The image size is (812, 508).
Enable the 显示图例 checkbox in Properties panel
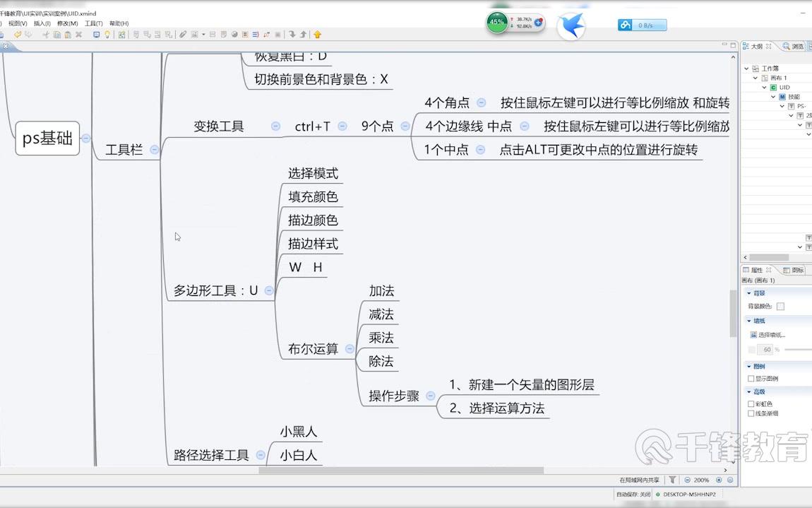pyautogui.click(x=751, y=378)
